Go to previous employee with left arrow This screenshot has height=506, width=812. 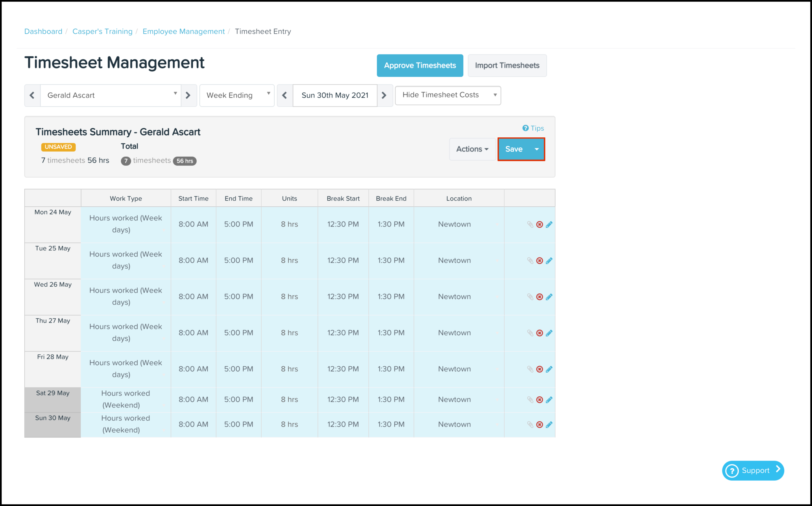tap(32, 95)
